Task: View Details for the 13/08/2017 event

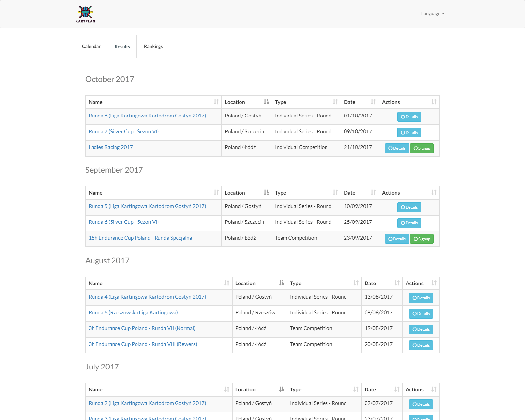Action: 421,298
